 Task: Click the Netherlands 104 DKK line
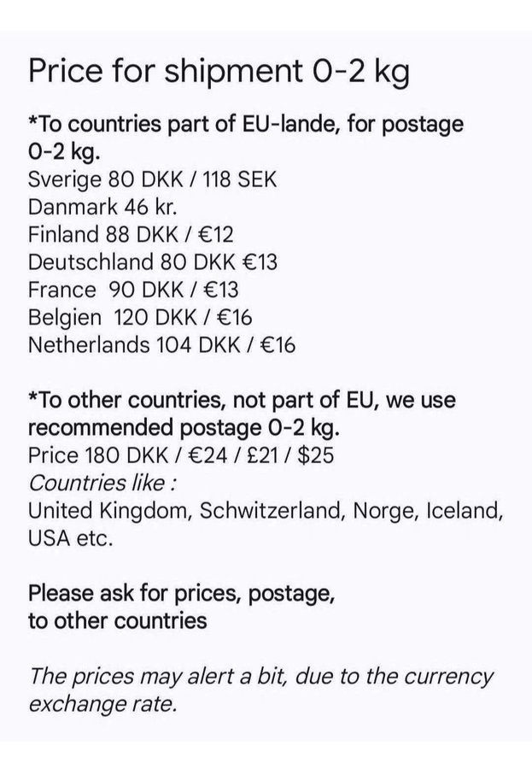tap(161, 344)
